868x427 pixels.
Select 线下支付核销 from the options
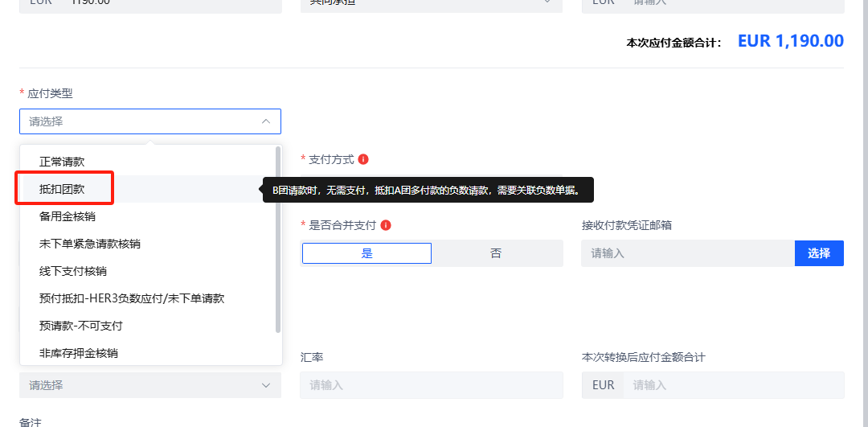[73, 271]
